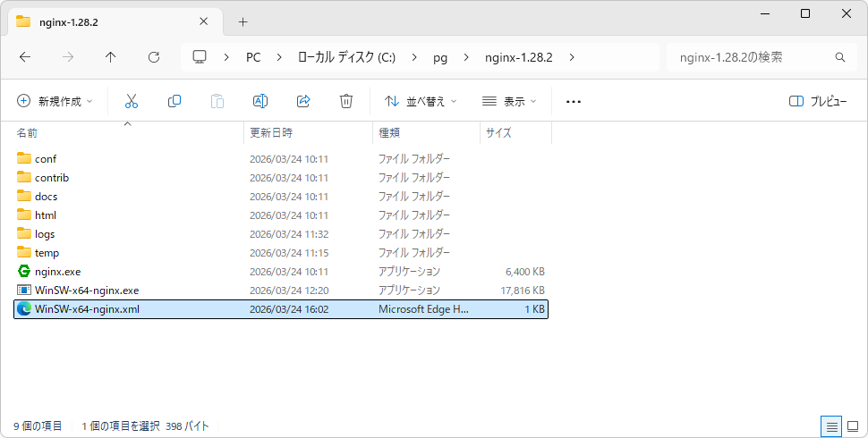Expand chevron after ローカル ディスク (C:)
868x438 pixels.
pos(414,57)
